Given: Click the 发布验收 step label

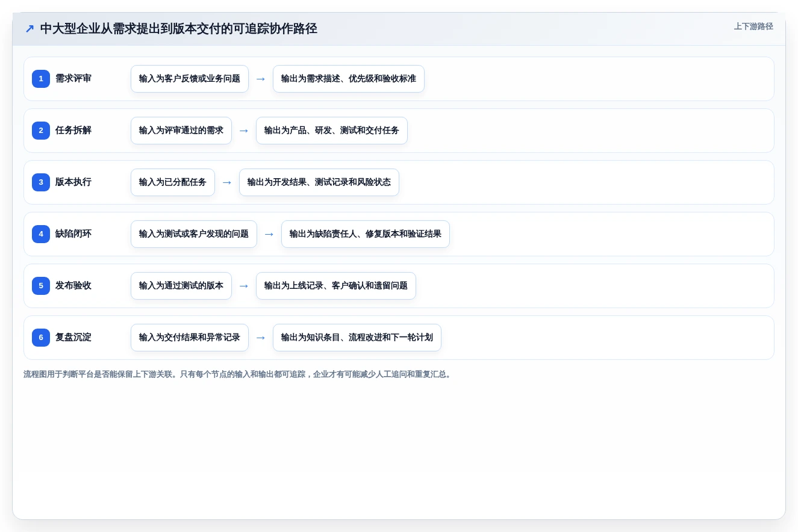Looking at the screenshot, I should 73,285.
